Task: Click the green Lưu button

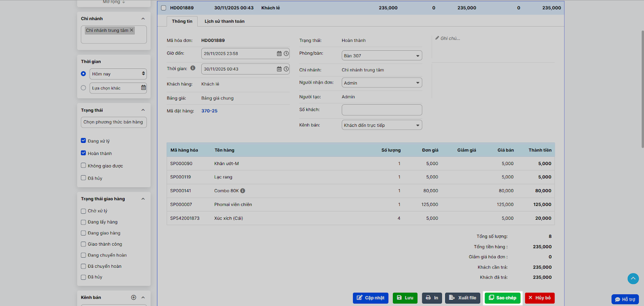Action: click(405, 298)
